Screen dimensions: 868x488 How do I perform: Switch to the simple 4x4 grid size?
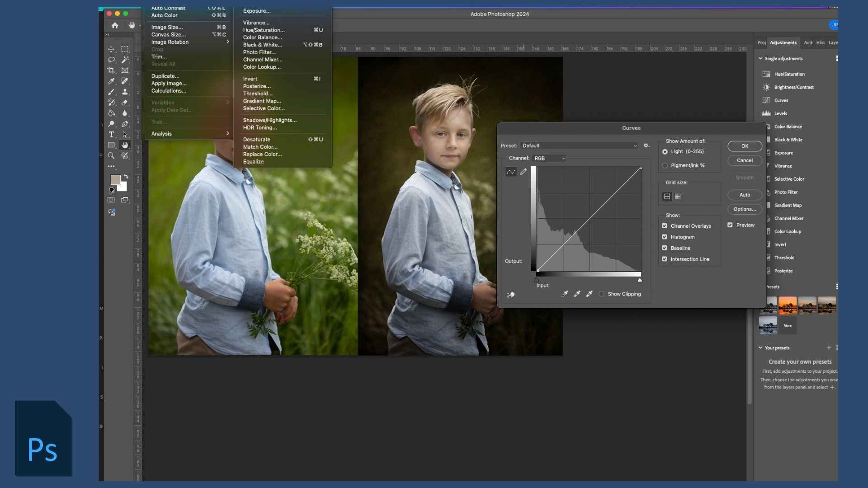coord(667,197)
